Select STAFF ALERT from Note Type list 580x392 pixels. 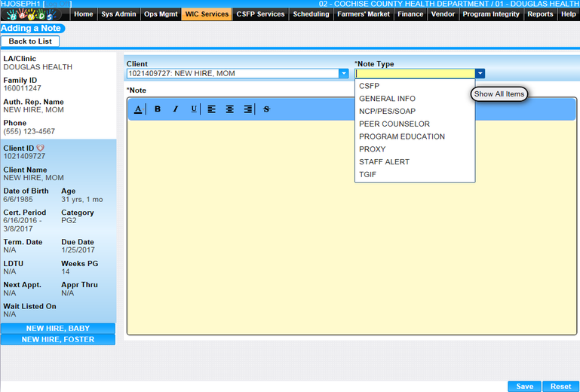click(384, 162)
